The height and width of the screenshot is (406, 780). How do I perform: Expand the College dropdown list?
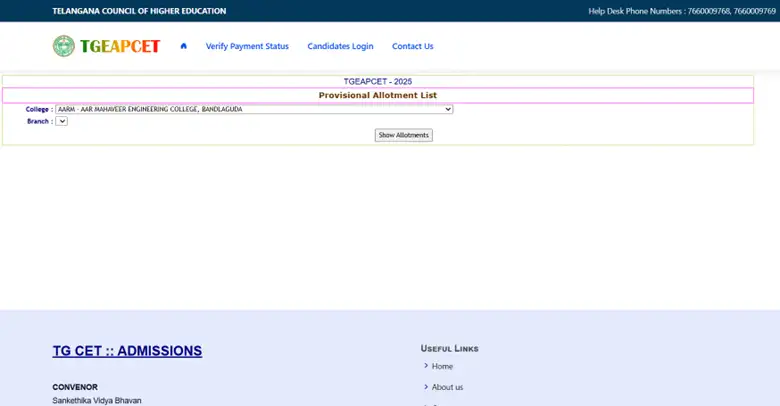[x=254, y=109]
